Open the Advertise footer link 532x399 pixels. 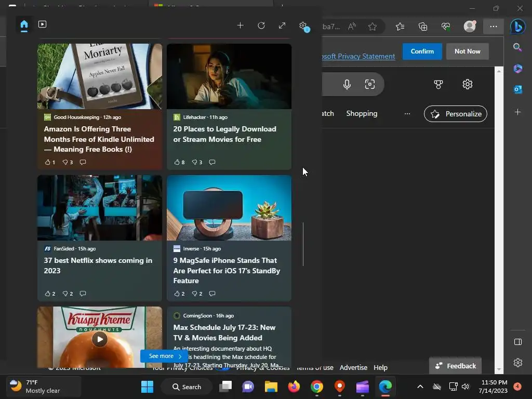(x=353, y=367)
